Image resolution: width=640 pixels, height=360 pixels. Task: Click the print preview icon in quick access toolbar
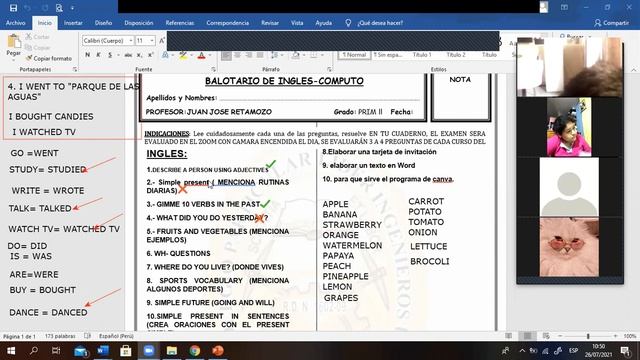(59, 8)
